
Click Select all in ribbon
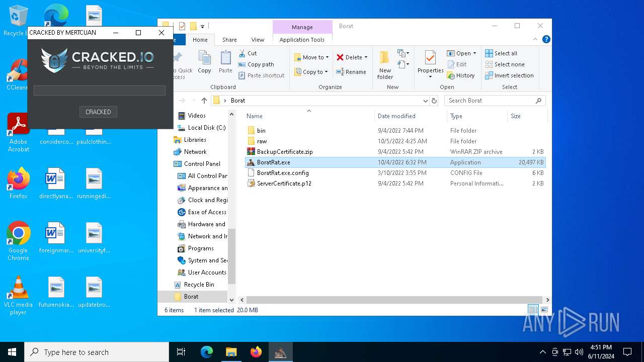(501, 53)
